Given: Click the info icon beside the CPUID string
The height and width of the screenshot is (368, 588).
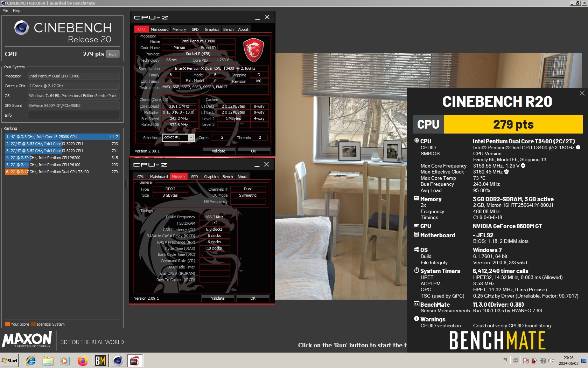Looking at the screenshot, I should [578, 148].
